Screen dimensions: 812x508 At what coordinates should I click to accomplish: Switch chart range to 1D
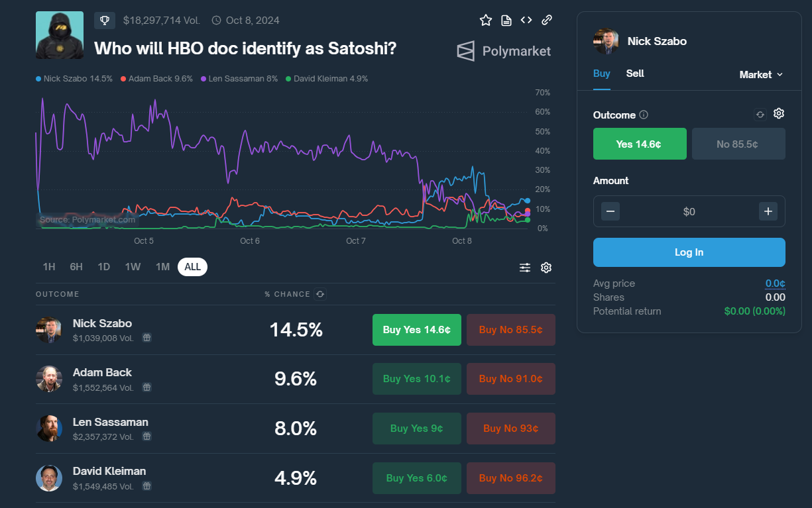pyautogui.click(x=103, y=267)
